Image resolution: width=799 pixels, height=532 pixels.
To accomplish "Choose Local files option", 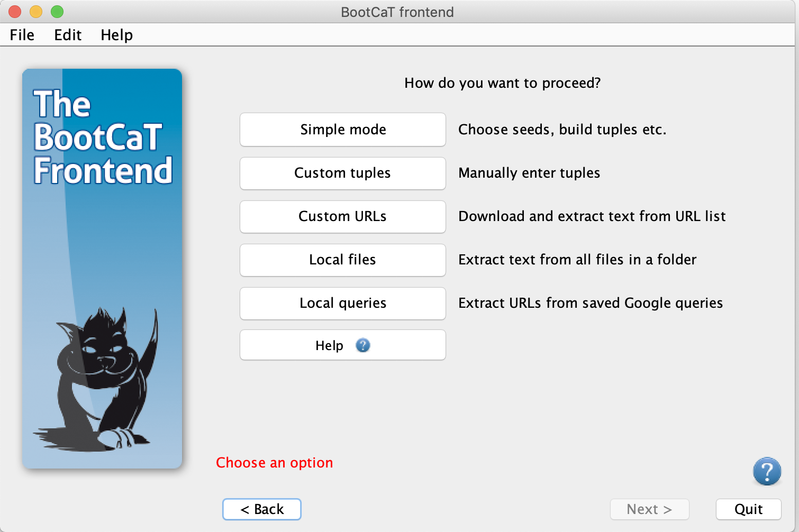I will [343, 260].
